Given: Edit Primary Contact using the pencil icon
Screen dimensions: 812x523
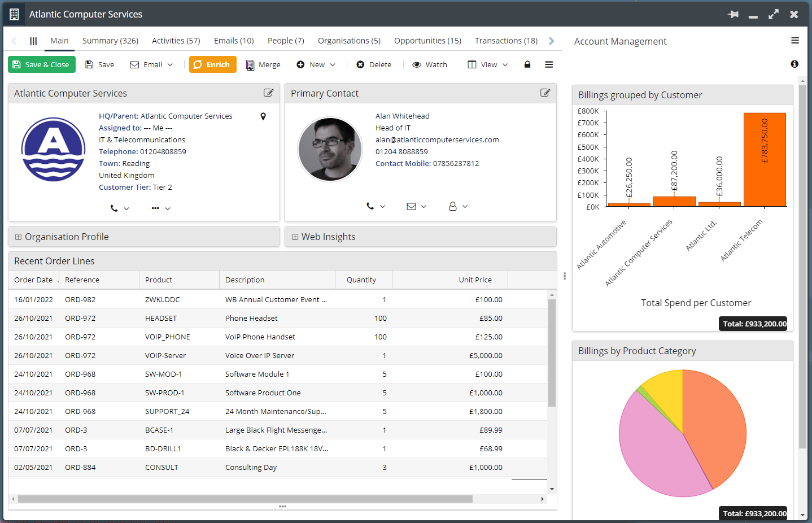Looking at the screenshot, I should coord(545,93).
